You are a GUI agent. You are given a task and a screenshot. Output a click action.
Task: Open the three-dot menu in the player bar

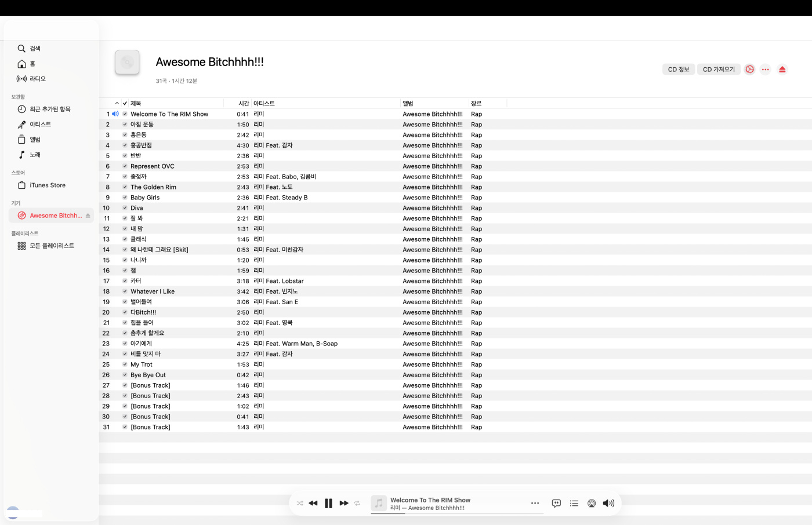[535, 504]
